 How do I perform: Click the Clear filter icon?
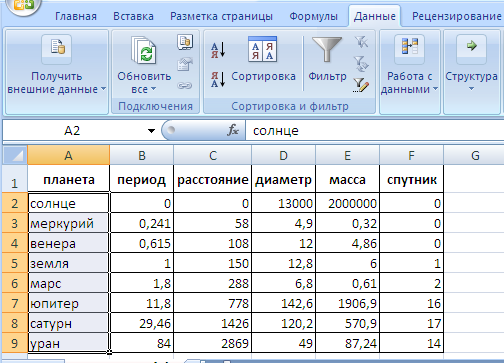click(361, 42)
